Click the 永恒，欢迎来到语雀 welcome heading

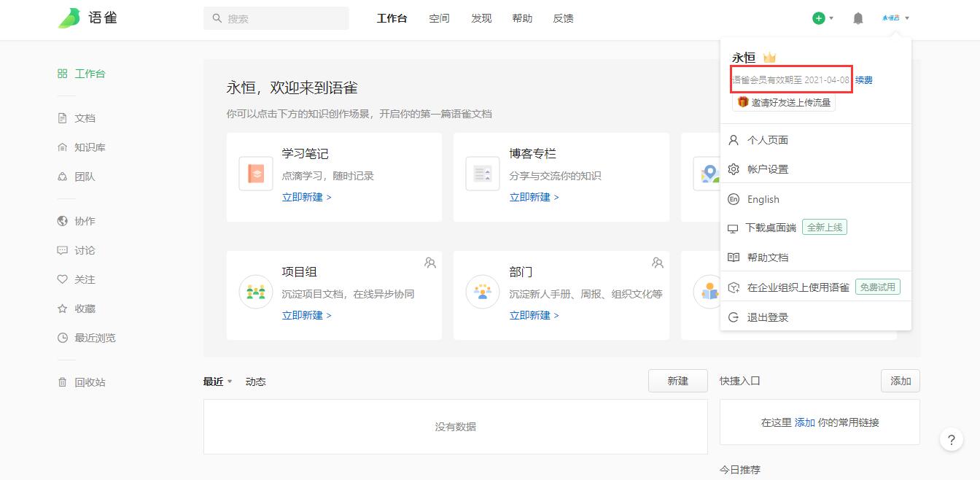pos(292,88)
